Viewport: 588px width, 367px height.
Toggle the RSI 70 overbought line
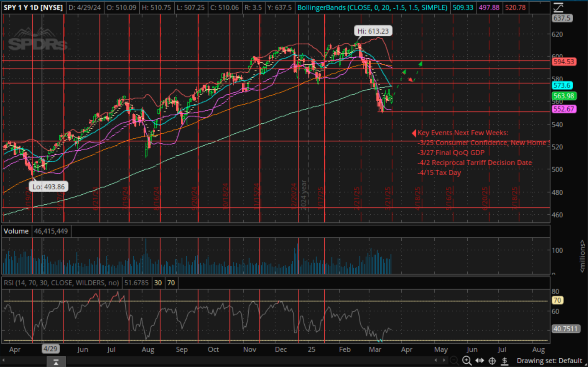[171, 283]
